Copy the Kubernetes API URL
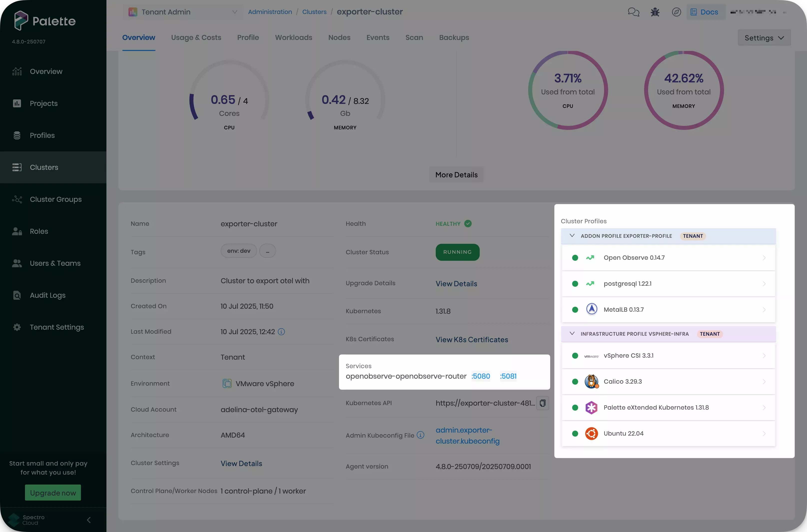Screen dimensions: 807x532 point(542,403)
